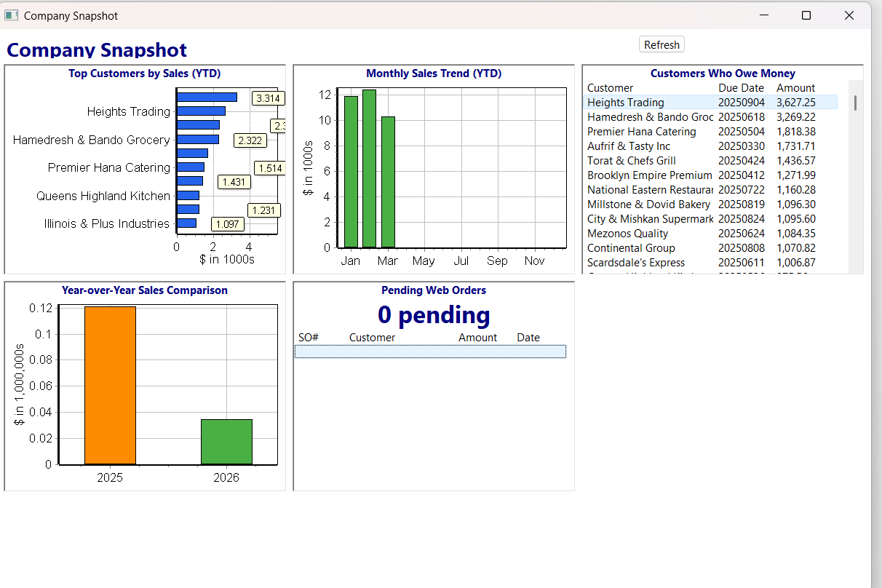Screen dimensions: 882x588
Task: Select the green 2026 bar in Year-over-Year chart
Action: pyautogui.click(x=226, y=440)
